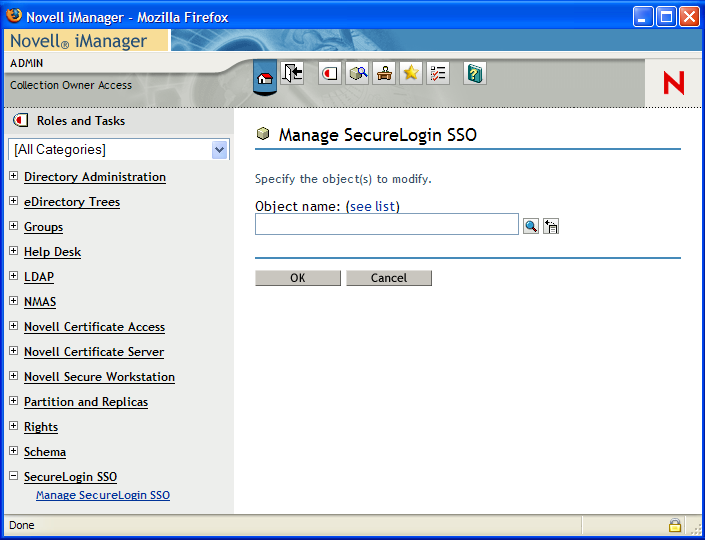The height and width of the screenshot is (540, 705).
Task: Click the Cancel button
Action: point(389,278)
